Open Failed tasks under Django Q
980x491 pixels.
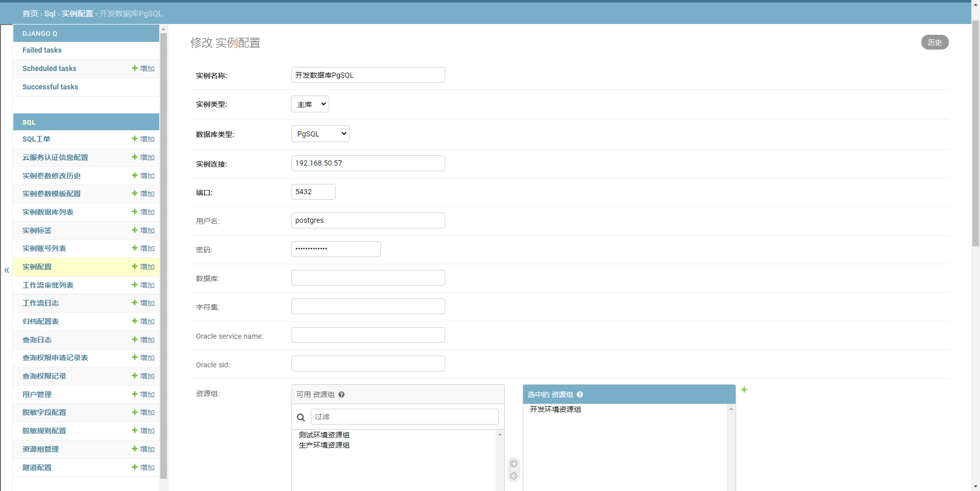tap(42, 50)
